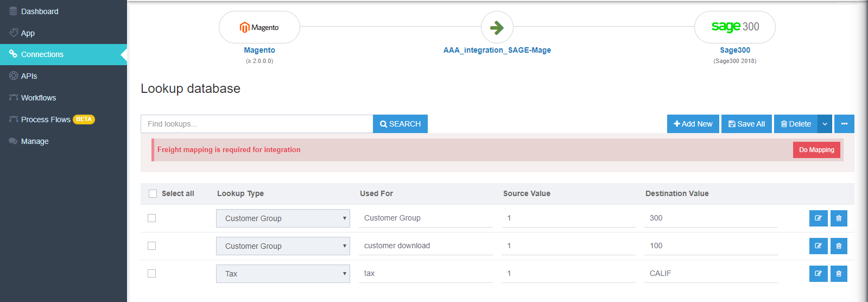Click the Process Flows icon

pos(14,119)
